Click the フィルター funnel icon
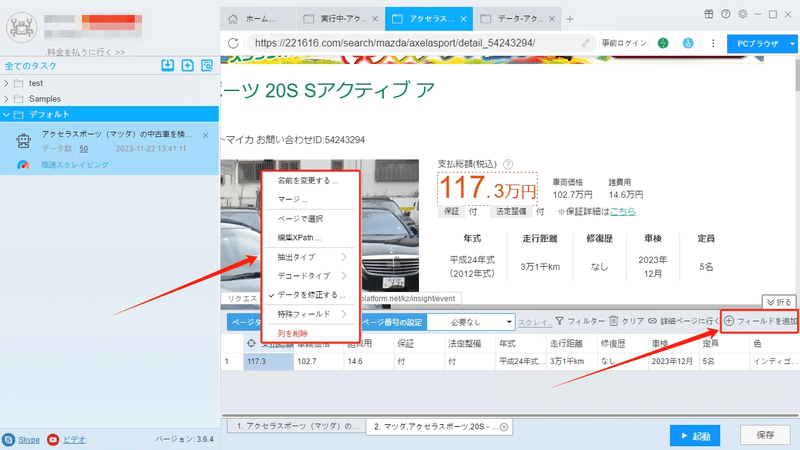 coord(560,321)
